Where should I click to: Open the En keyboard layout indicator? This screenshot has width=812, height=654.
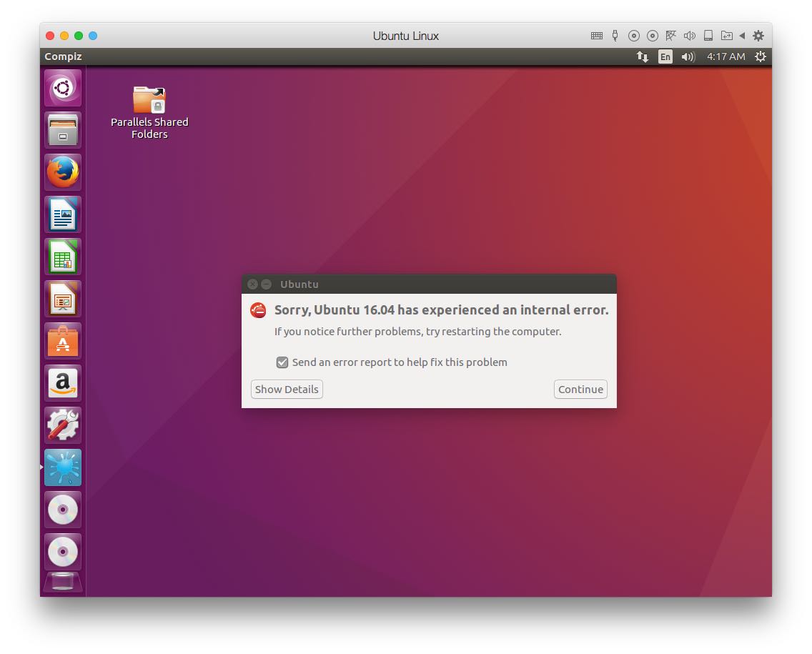pos(665,56)
